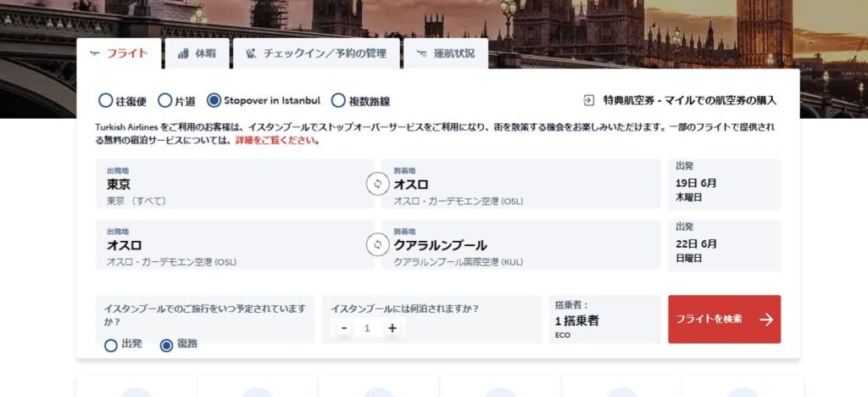The width and height of the screenshot is (868, 397).
Task: Switch to the 休暇 tab
Action: click(197, 53)
